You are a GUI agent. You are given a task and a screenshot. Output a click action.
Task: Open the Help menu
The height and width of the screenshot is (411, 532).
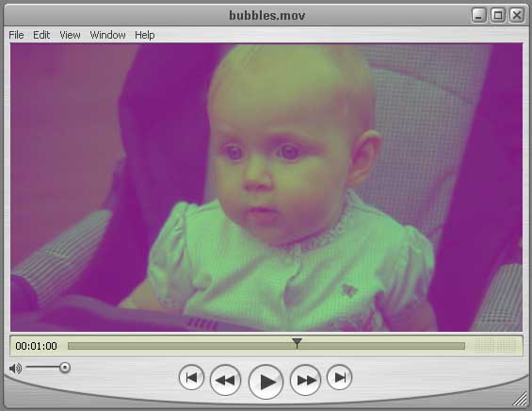tap(145, 35)
